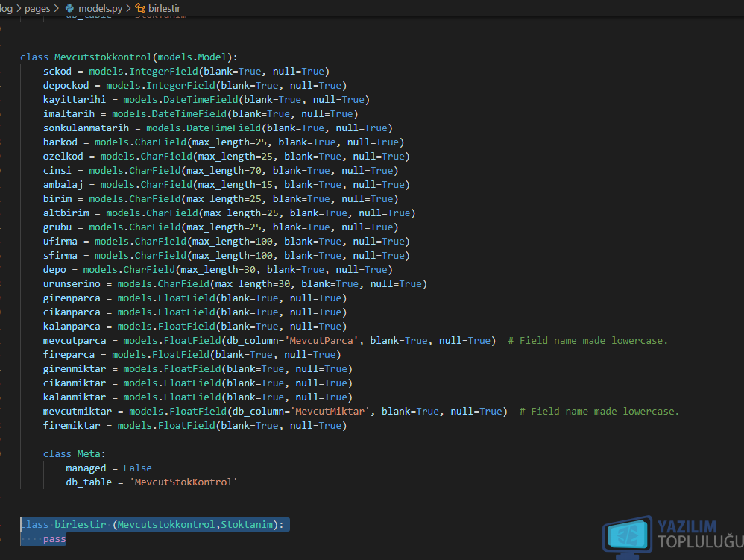Screen dimensions: 744x560
Task: Click the birim field name
Action: tap(57, 199)
